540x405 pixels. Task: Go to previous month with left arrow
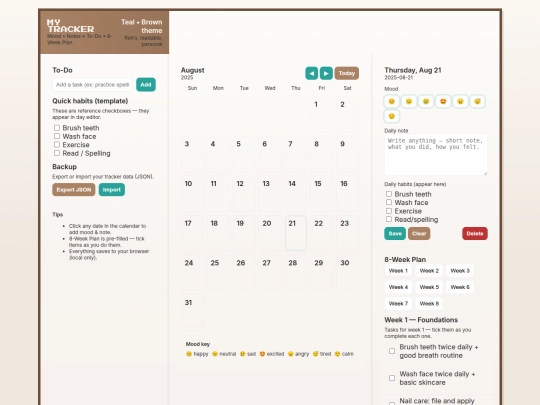(x=312, y=73)
